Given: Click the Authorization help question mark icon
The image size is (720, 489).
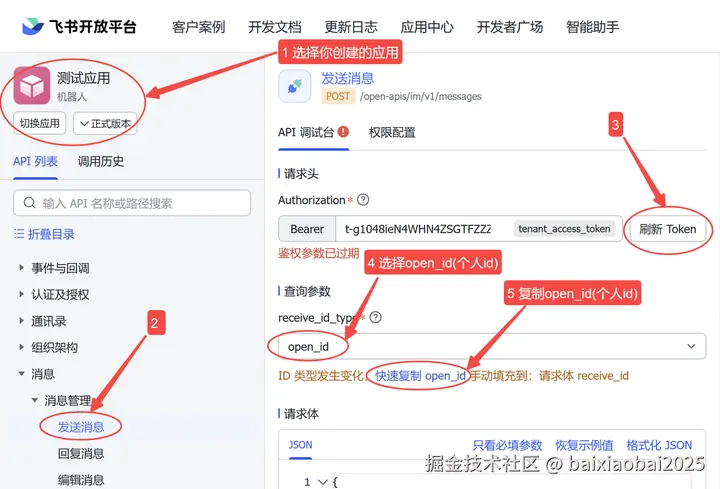Looking at the screenshot, I should (363, 200).
